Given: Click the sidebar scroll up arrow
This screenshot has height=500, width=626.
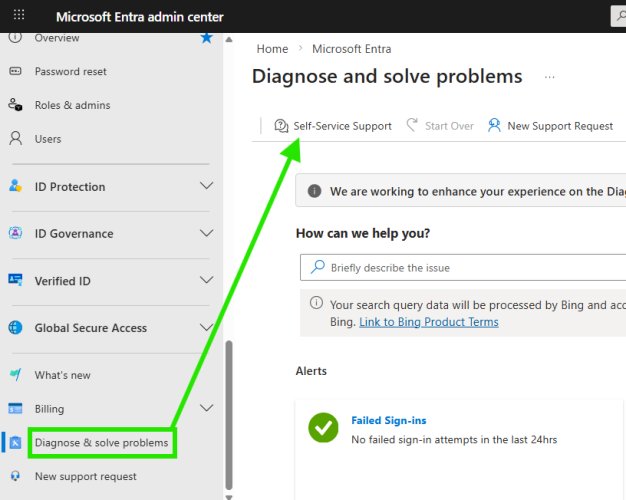Looking at the screenshot, I should pos(229,40).
